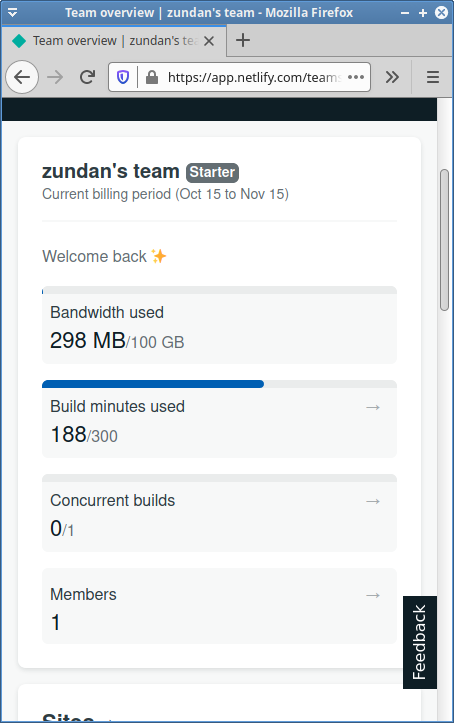This screenshot has height=723, width=454.
Task: Close the Team overview tab
Action: coord(209,41)
